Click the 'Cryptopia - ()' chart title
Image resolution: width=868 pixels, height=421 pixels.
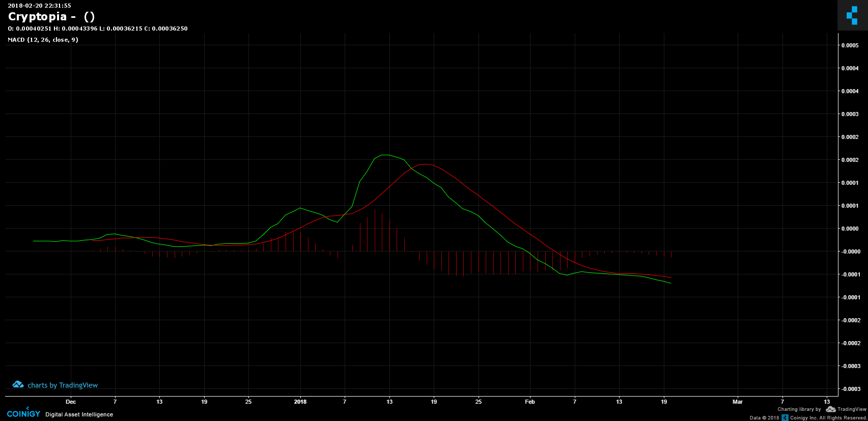[x=51, y=17]
